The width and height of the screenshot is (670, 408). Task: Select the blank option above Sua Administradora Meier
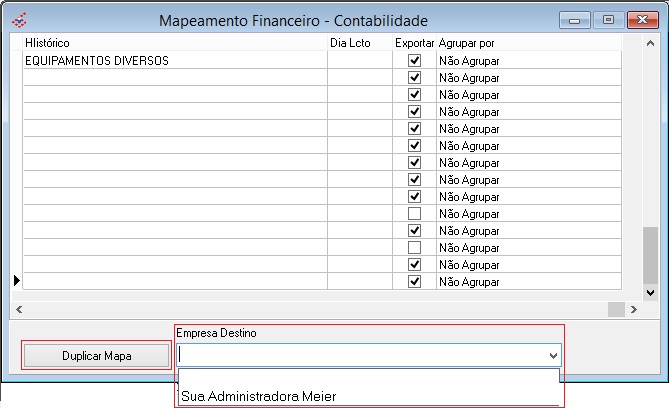pyautogui.click(x=368, y=379)
